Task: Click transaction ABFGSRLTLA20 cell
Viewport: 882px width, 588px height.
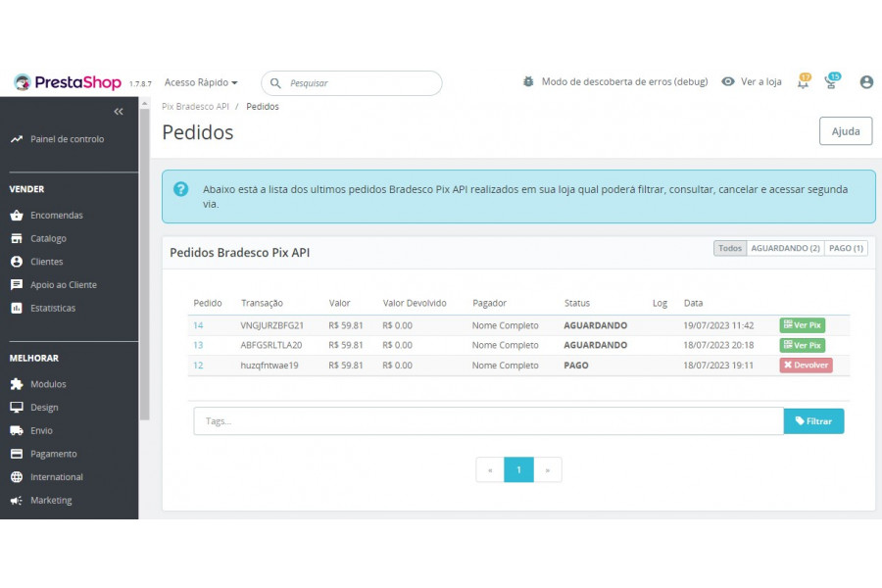Action: point(271,345)
